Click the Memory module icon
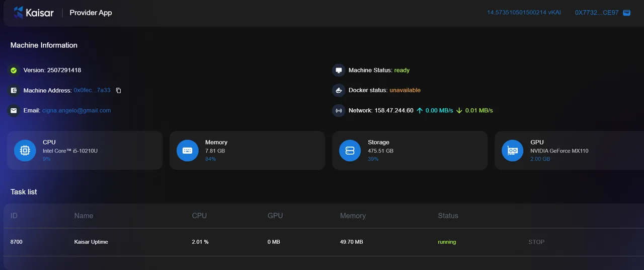Screen dimensions: 644x270 (x=187, y=150)
